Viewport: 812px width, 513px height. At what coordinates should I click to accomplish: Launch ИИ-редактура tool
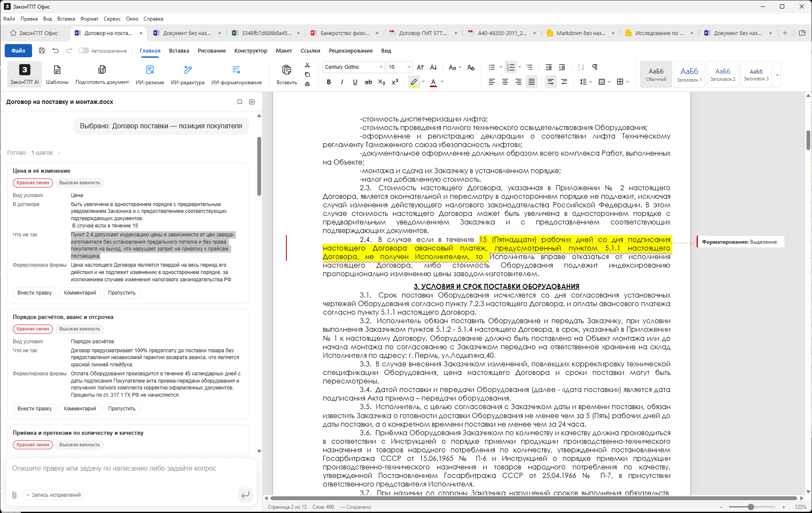(188, 74)
